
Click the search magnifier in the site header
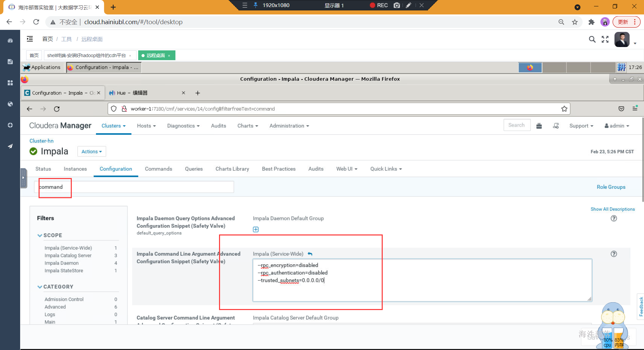[592, 39]
